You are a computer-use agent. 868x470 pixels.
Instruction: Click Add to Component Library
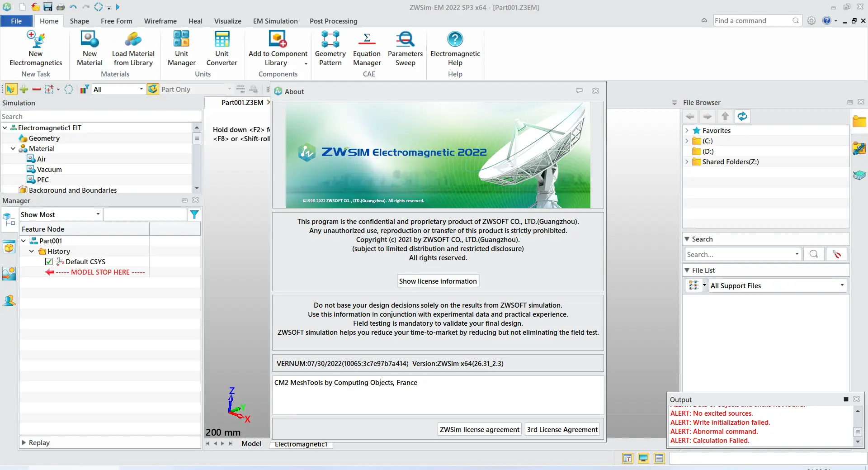pyautogui.click(x=278, y=48)
